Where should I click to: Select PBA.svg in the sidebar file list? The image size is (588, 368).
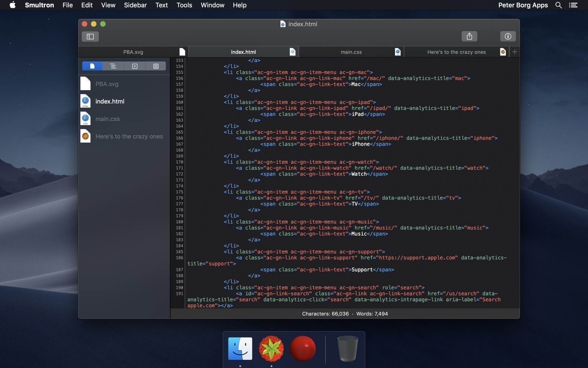107,84
